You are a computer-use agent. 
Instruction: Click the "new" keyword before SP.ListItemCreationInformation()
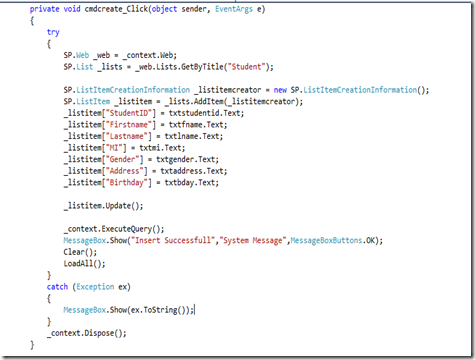coord(280,90)
